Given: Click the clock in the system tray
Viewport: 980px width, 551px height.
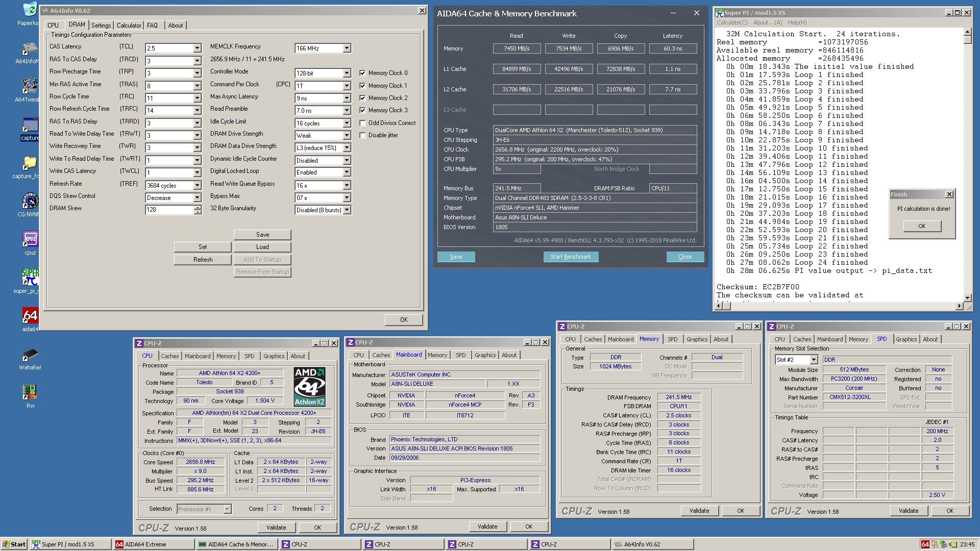Looking at the screenshot, I should tap(967, 544).
